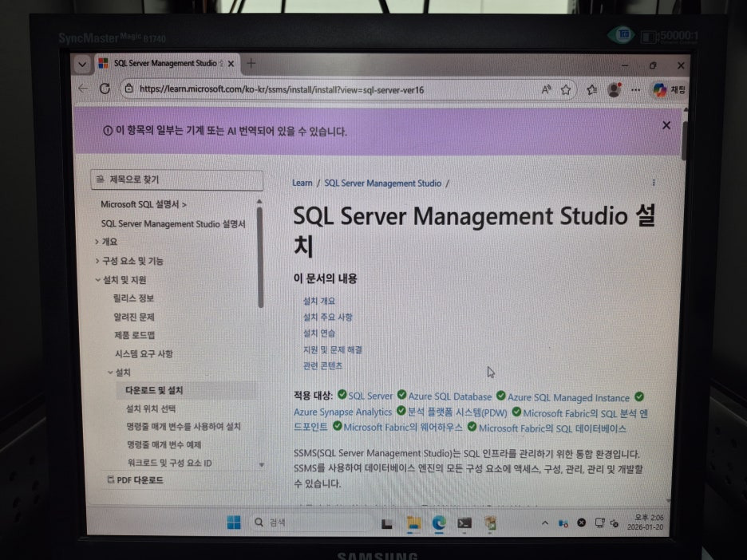Expand the 개요 section

(x=106, y=242)
